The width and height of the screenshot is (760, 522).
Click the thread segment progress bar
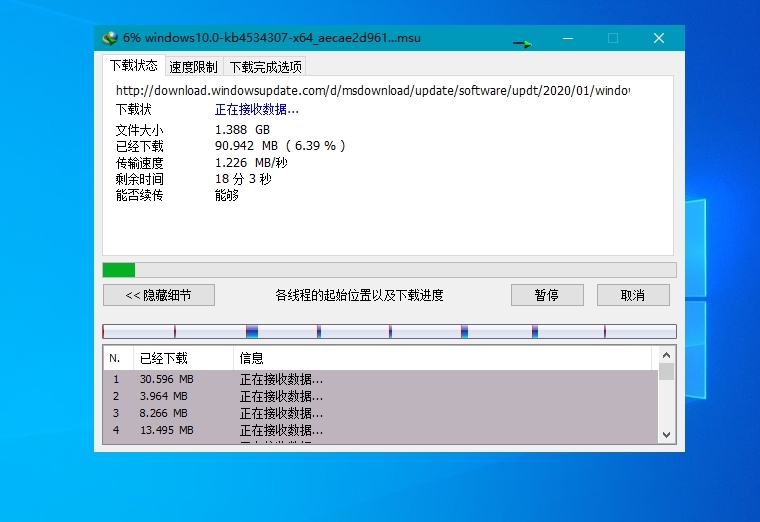coord(389,331)
